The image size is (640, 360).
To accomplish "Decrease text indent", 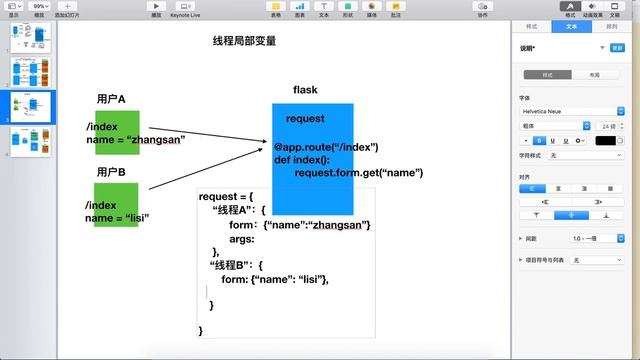I will [x=545, y=202].
